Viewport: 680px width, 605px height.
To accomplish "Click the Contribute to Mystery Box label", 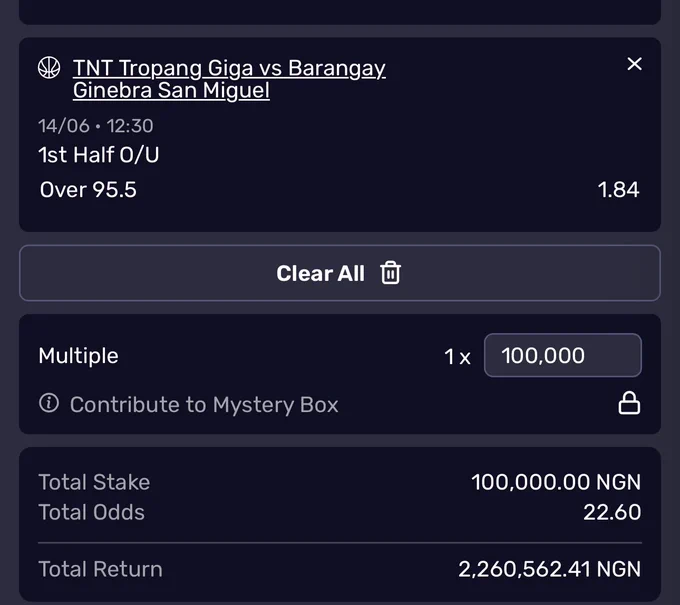I will 204,405.
